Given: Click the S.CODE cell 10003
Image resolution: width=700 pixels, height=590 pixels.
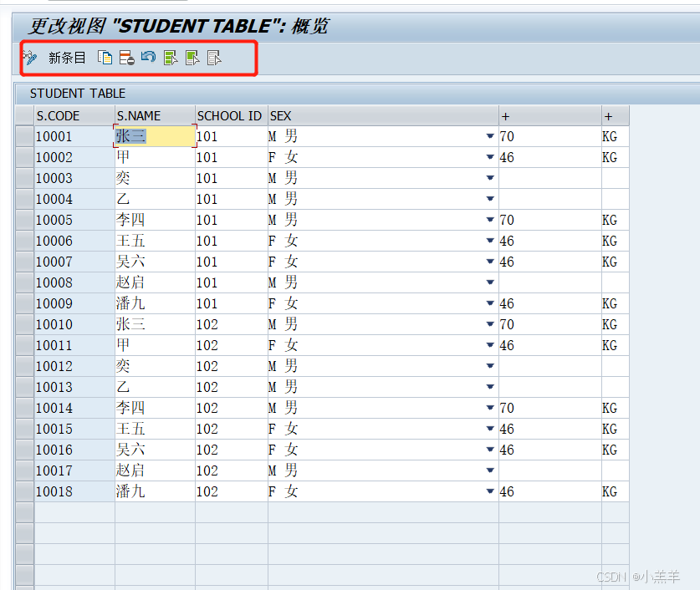Looking at the screenshot, I should point(74,178).
